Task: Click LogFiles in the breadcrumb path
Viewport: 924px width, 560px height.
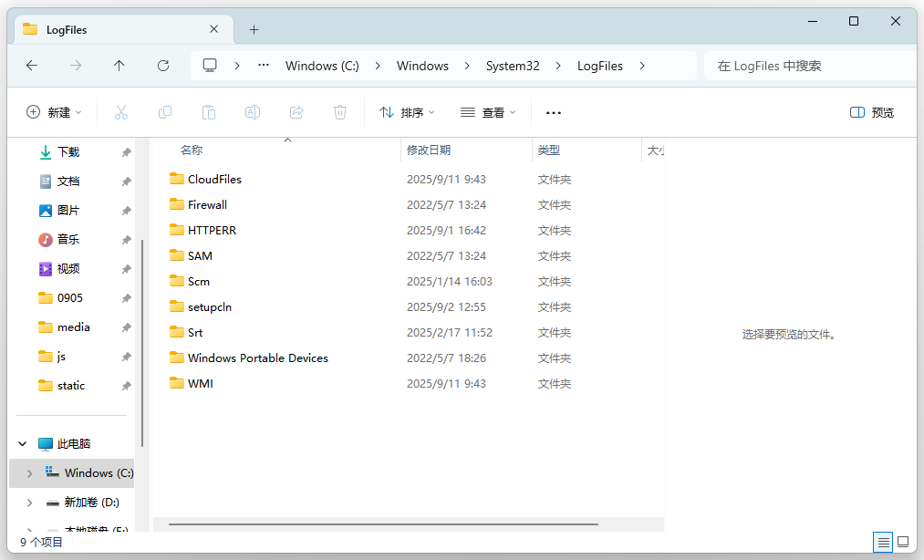Action: tap(600, 66)
